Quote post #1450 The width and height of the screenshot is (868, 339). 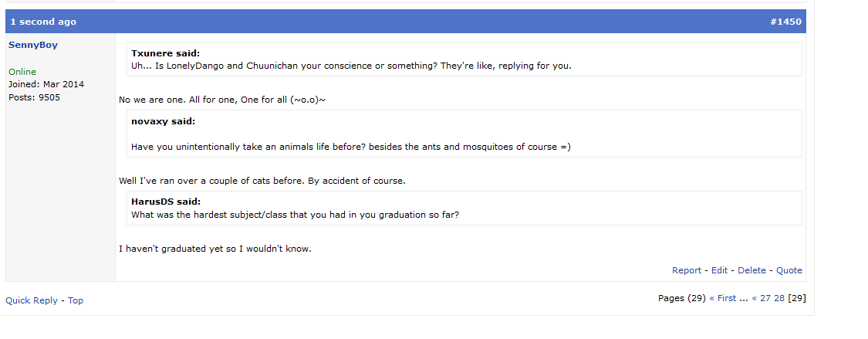(x=789, y=270)
